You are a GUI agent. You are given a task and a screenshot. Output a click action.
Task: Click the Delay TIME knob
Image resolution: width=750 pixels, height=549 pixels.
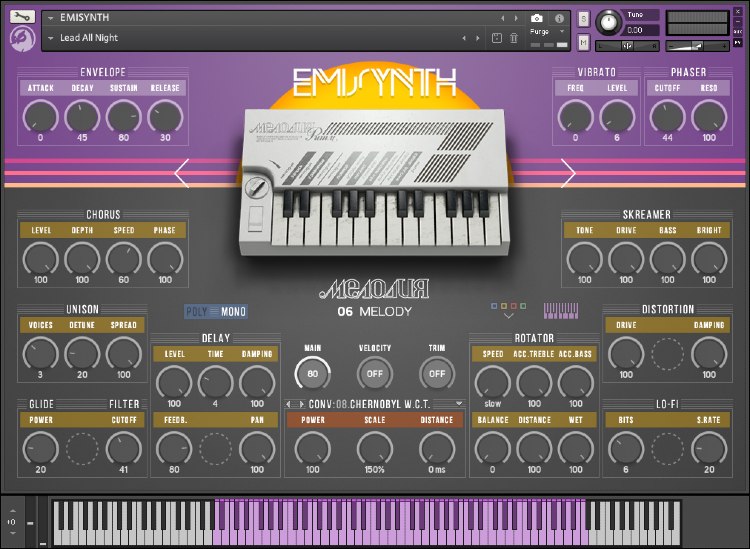click(215, 382)
